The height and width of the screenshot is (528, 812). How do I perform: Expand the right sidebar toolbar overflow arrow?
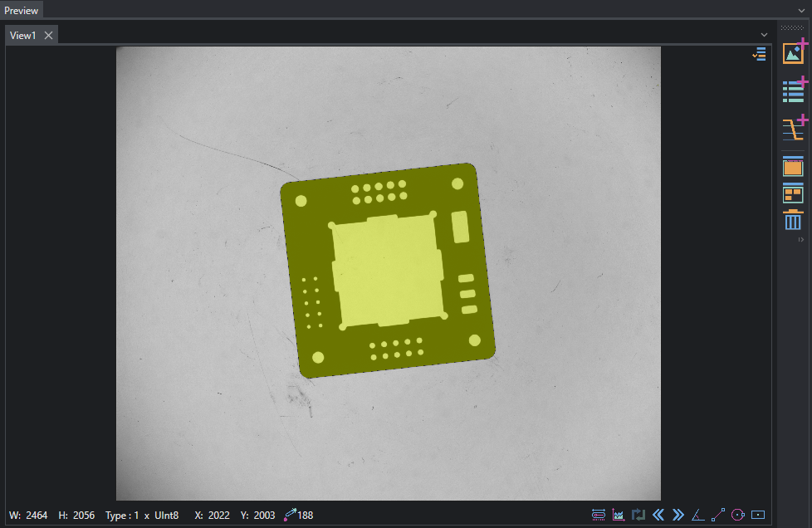point(801,240)
